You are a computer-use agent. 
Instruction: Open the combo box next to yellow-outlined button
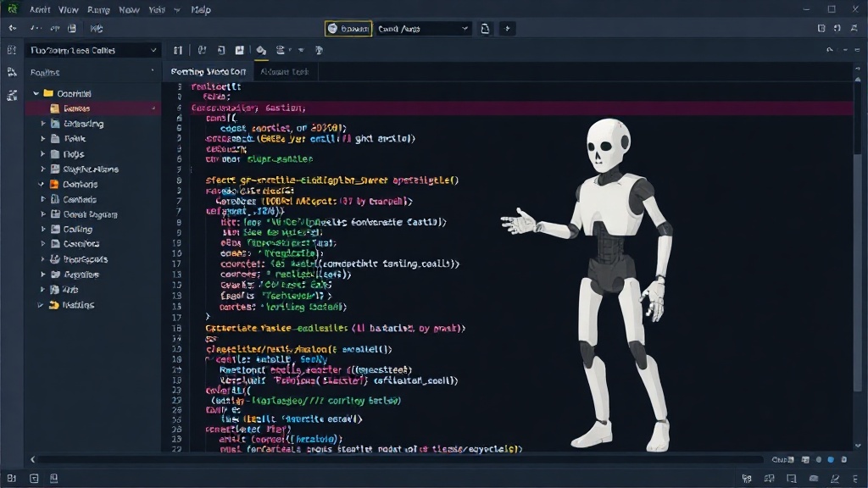[424, 28]
